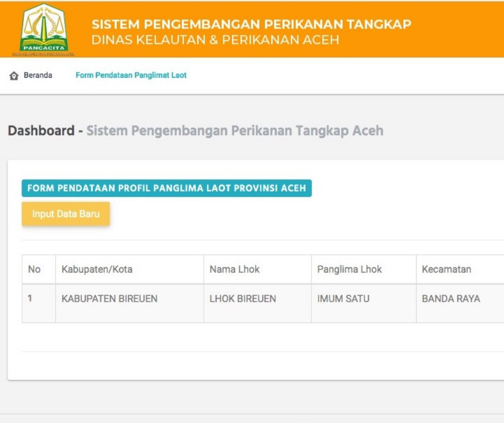This screenshot has height=423, width=504.
Task: Select the LHOK BIREUEN cell
Action: pyautogui.click(x=242, y=298)
